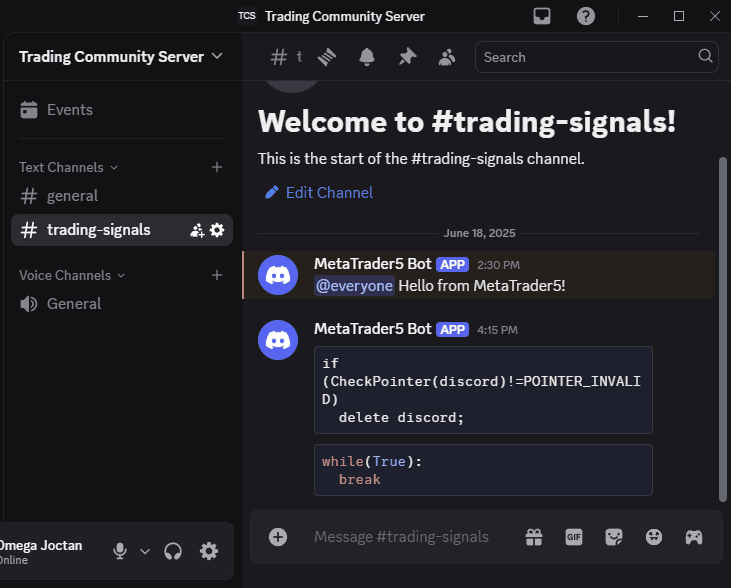The height and width of the screenshot is (588, 731).
Task: Open user settings gear icon
Action: point(209,551)
